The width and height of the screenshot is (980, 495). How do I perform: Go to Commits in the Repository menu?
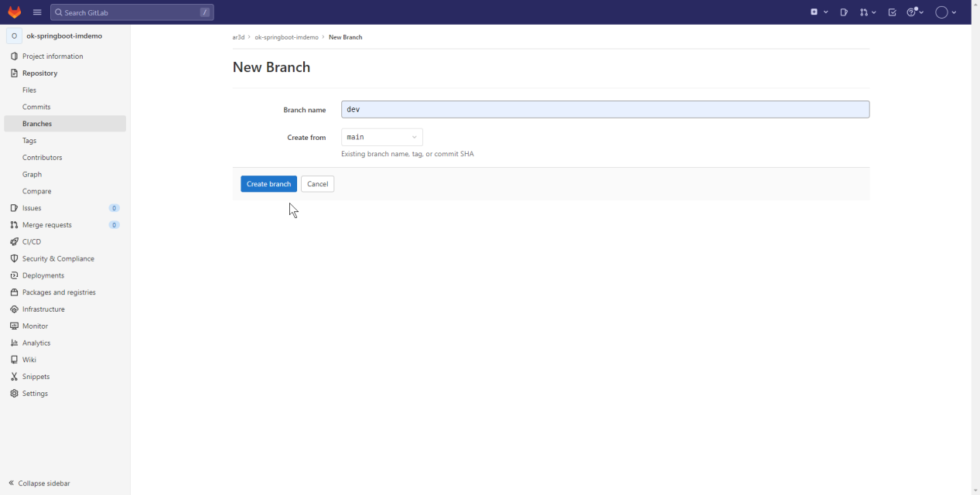(36, 107)
